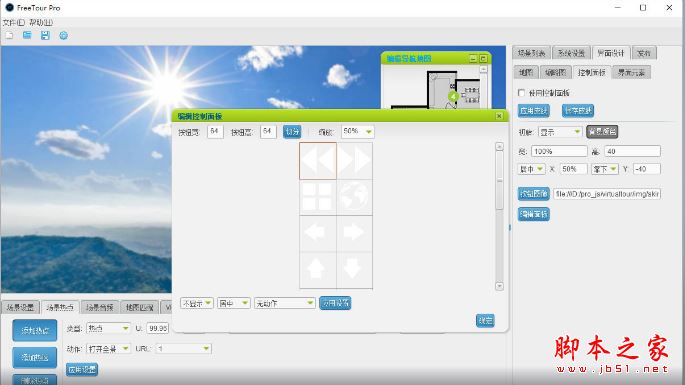Click the 编辑面板 button
Screen dimensions: 685x385
point(533,214)
